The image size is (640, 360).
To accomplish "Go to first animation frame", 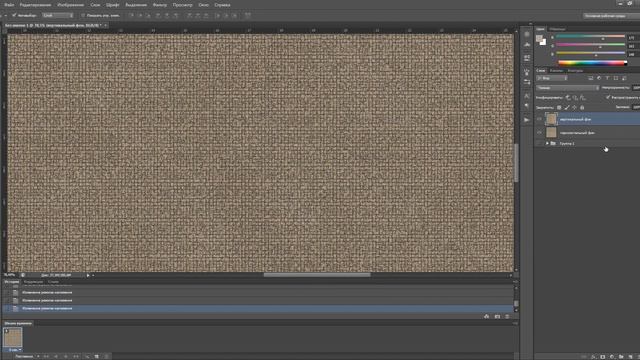I will point(46,356).
